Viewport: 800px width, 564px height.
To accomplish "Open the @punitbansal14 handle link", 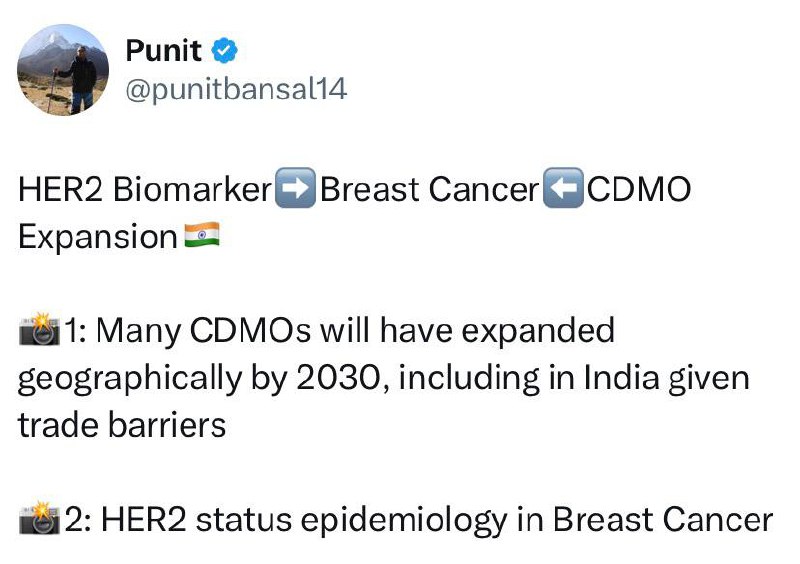I will coord(236,89).
